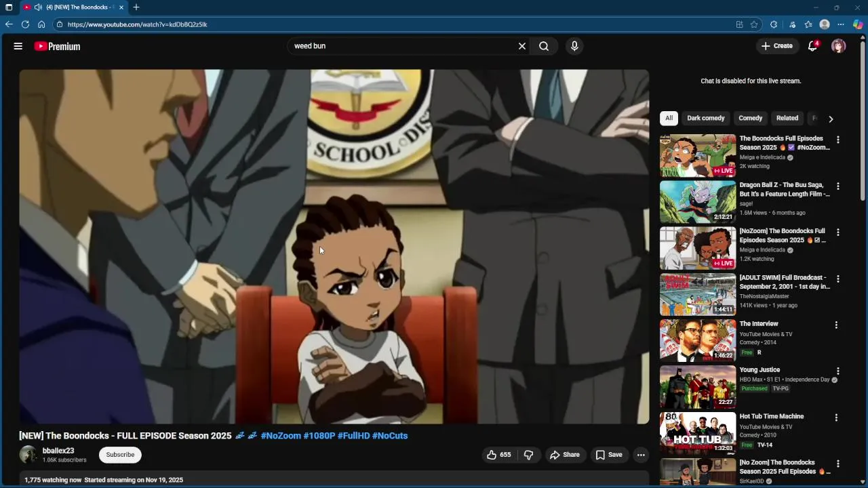Open Adult Swim Full Broadcast thumbnail
This screenshot has height=488, width=868.
698,294
